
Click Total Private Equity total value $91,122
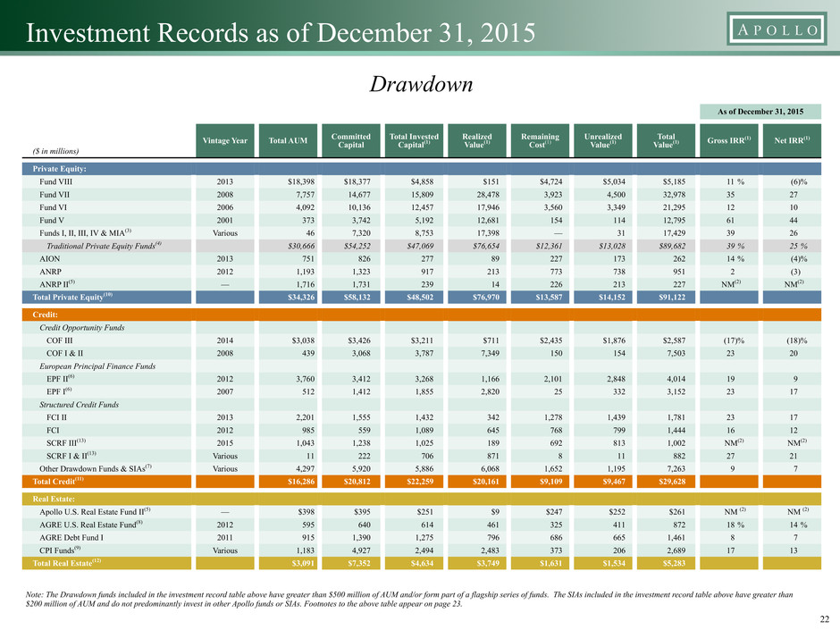672,298
